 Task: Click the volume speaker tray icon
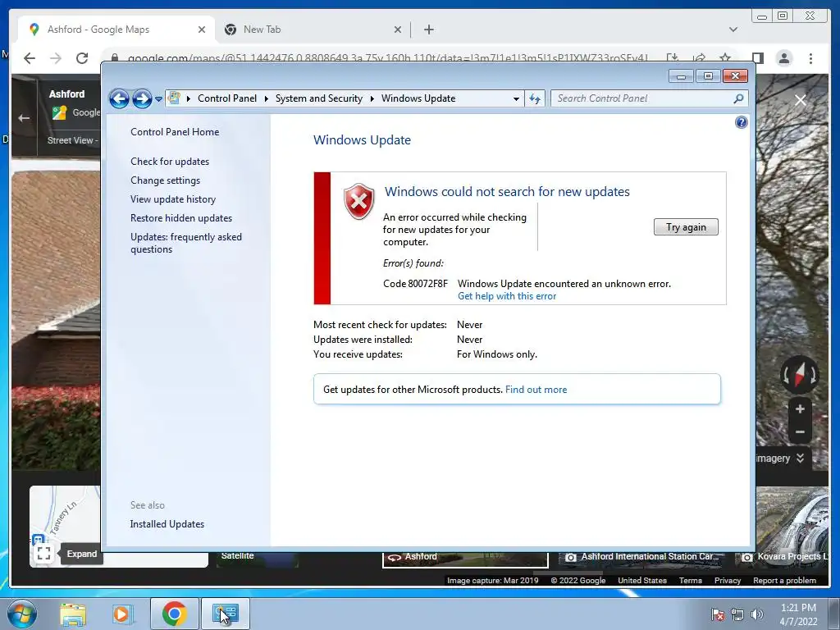pos(757,614)
